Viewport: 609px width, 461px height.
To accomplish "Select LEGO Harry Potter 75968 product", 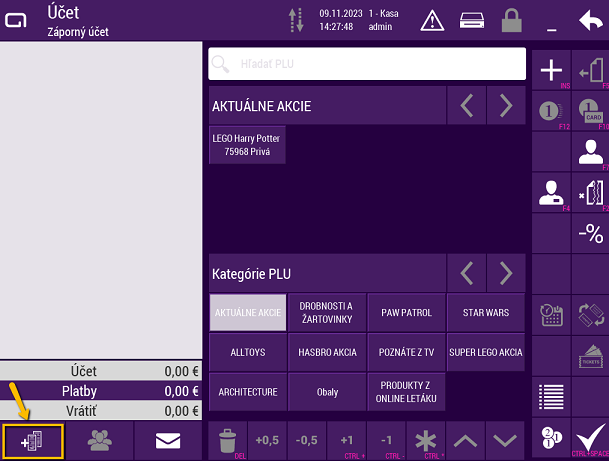I will (247, 144).
